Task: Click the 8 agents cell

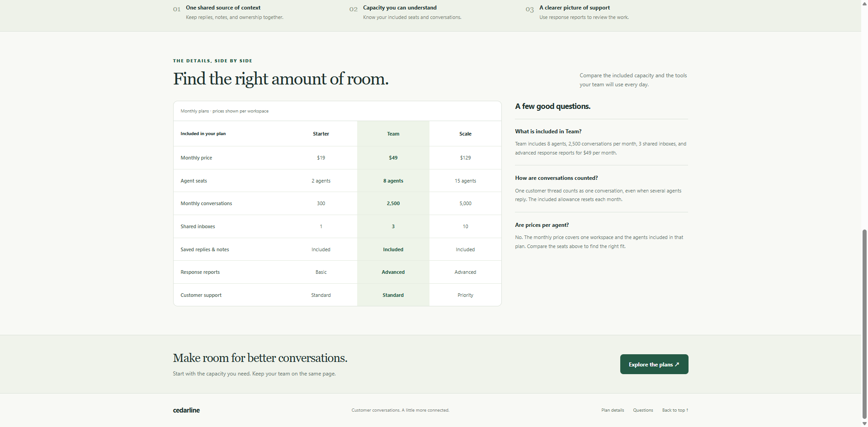Action: point(393,181)
